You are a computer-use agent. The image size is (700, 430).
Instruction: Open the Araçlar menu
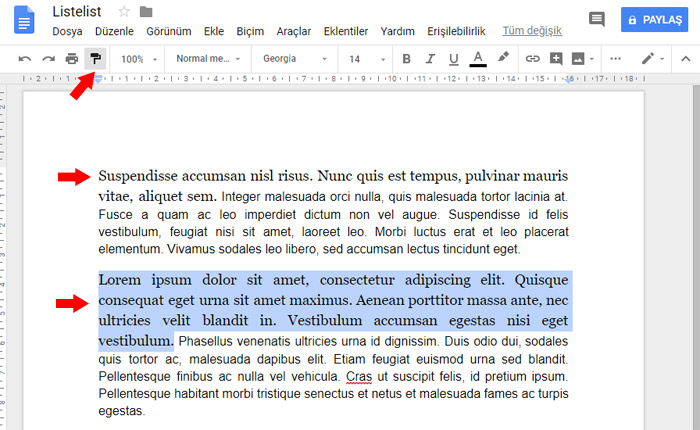point(294,31)
